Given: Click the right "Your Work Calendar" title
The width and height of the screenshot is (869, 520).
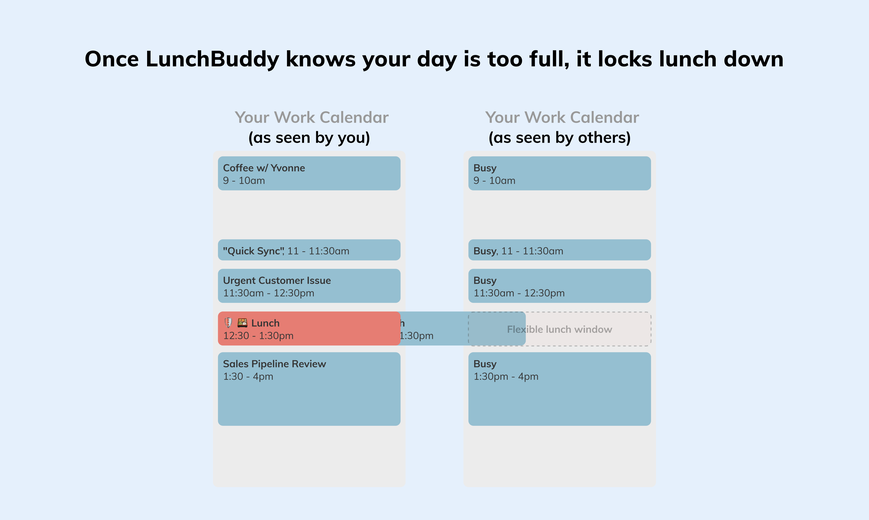Looking at the screenshot, I should point(562,117).
